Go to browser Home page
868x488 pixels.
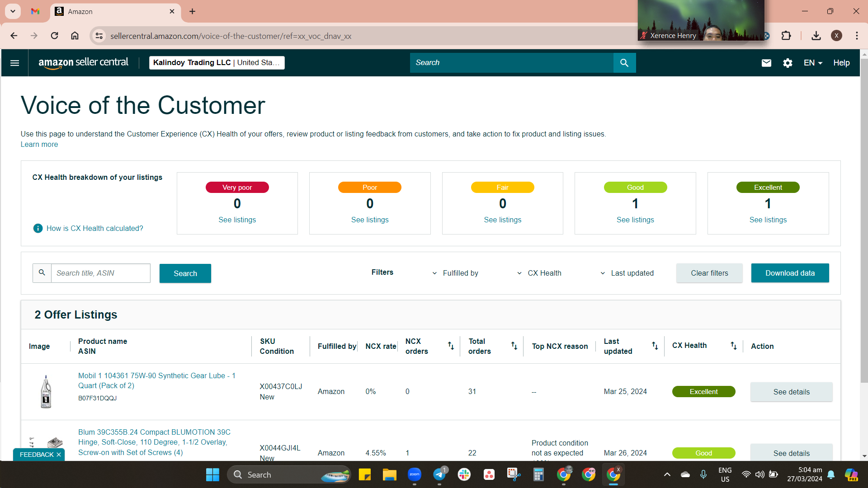click(x=75, y=36)
